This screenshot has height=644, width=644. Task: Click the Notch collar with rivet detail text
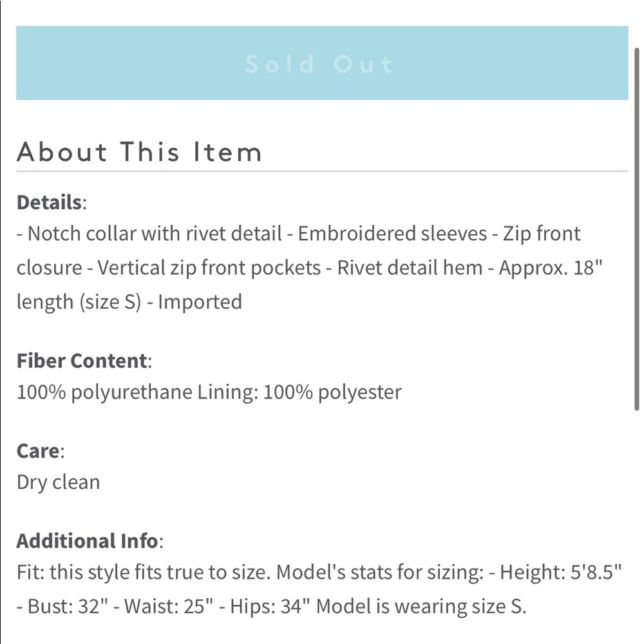click(155, 234)
